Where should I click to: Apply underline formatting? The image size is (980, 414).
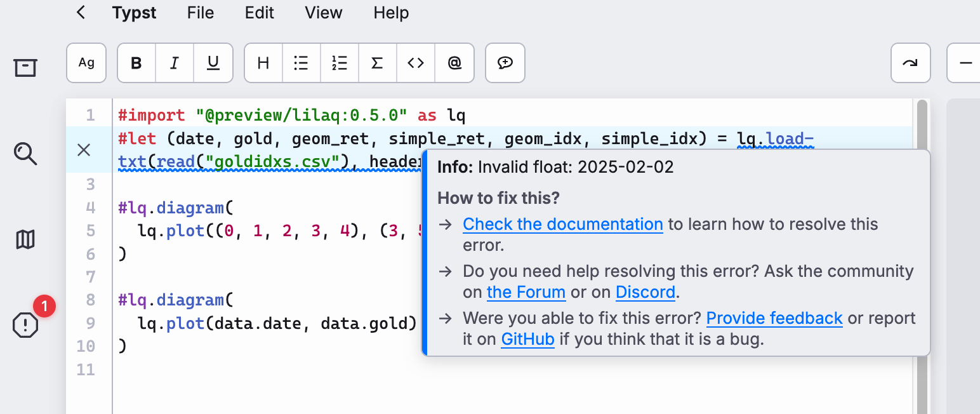click(213, 63)
